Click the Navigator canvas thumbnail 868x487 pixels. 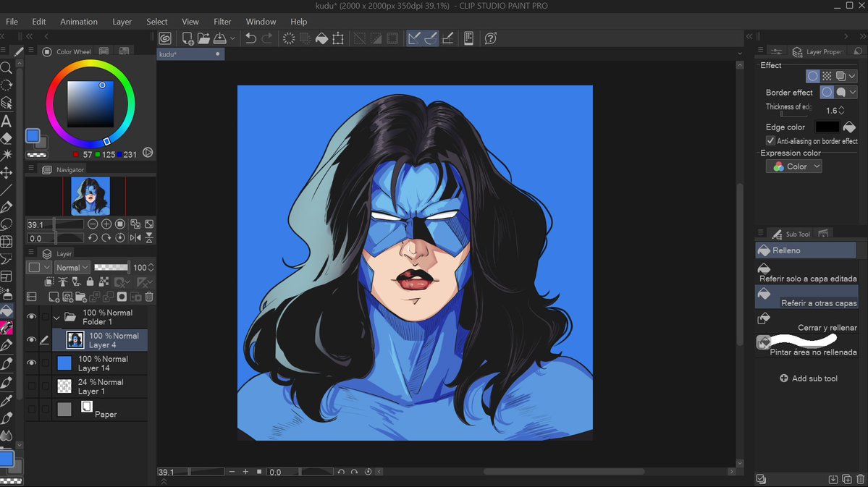click(90, 196)
